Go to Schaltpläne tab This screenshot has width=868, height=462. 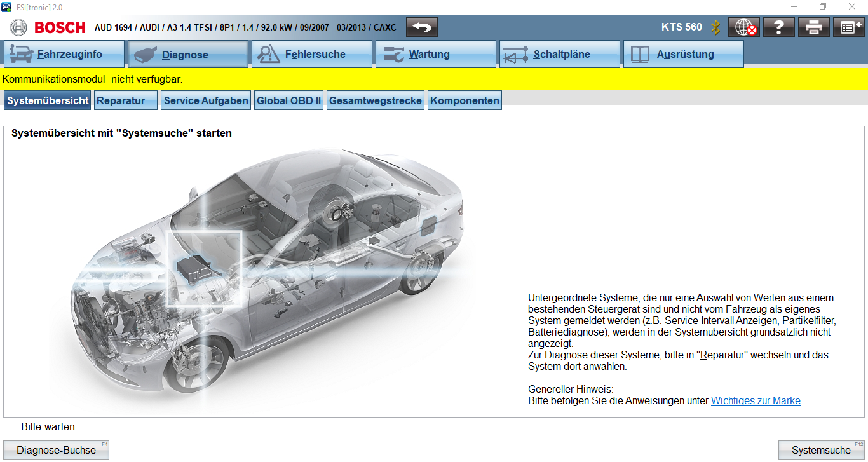coord(560,55)
